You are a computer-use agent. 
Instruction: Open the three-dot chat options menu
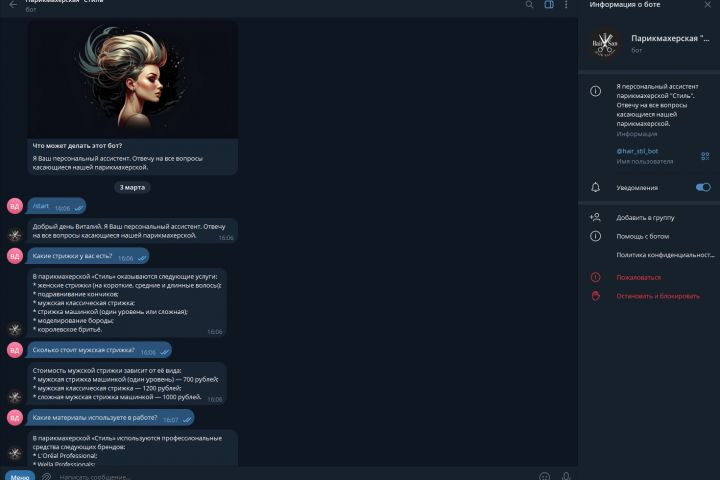tap(566, 5)
